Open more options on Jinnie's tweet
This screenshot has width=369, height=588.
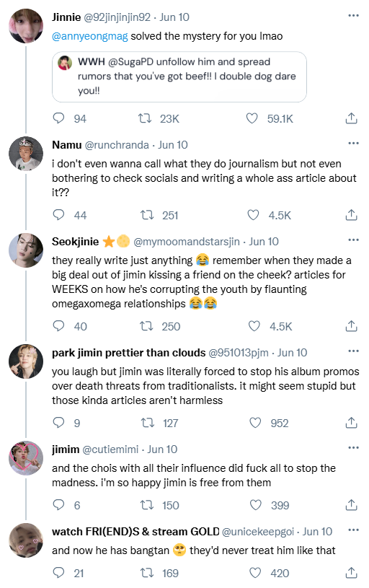[x=353, y=16]
